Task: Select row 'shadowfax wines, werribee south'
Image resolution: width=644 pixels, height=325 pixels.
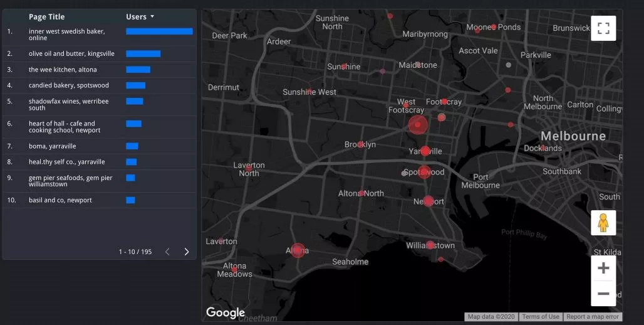Action: [x=100, y=105]
